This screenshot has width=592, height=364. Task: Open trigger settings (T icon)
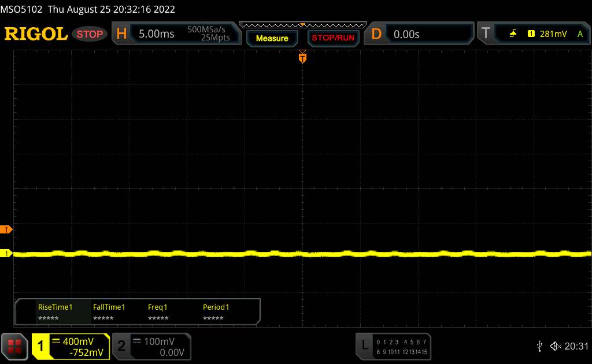pos(486,33)
